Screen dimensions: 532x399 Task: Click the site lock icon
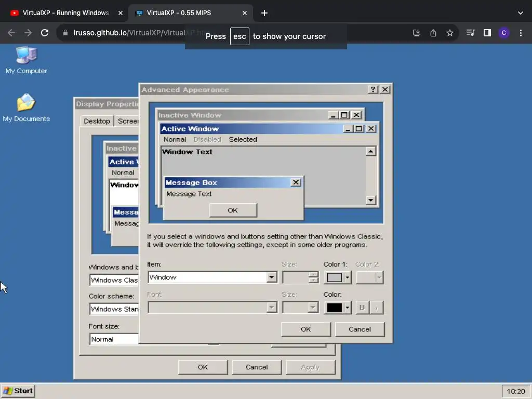click(65, 33)
